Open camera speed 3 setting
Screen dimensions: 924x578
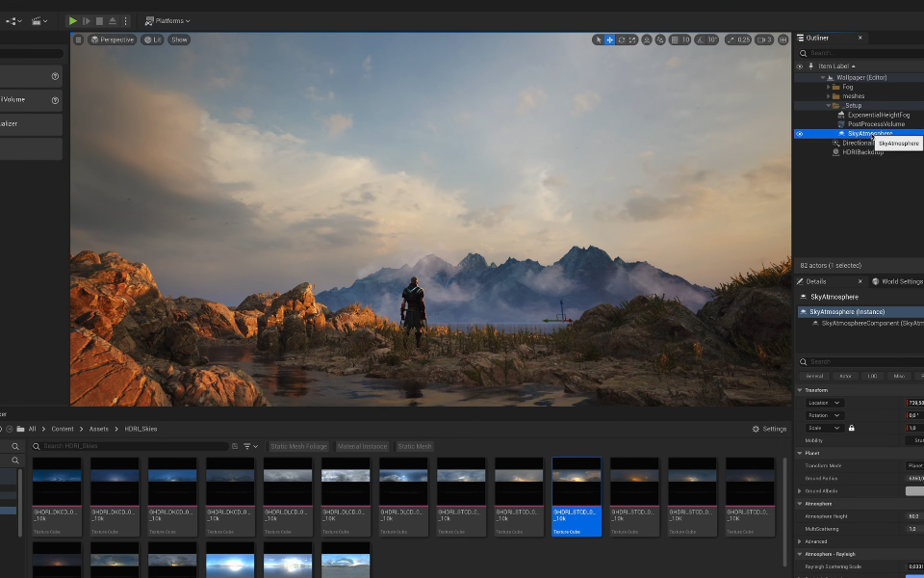coord(764,39)
